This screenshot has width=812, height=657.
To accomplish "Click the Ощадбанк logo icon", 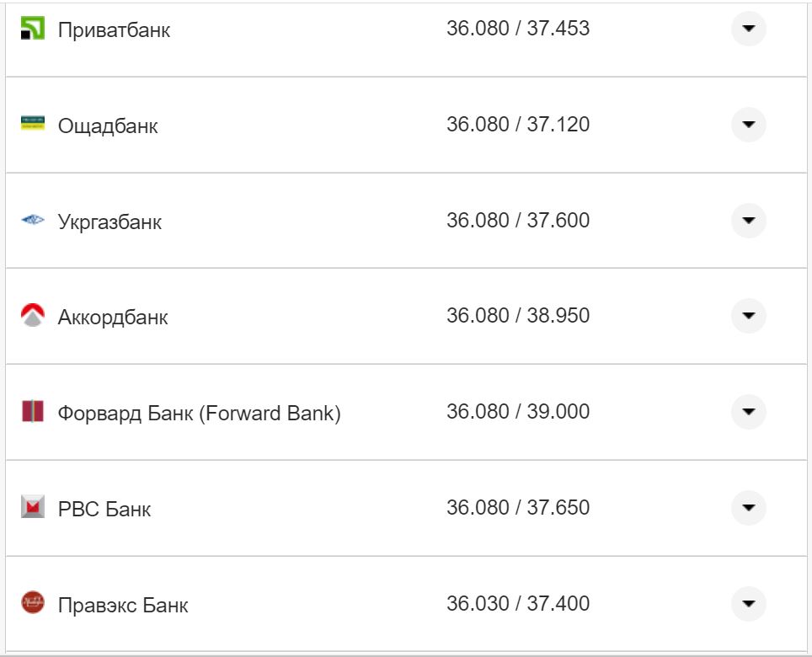I will coord(32,124).
